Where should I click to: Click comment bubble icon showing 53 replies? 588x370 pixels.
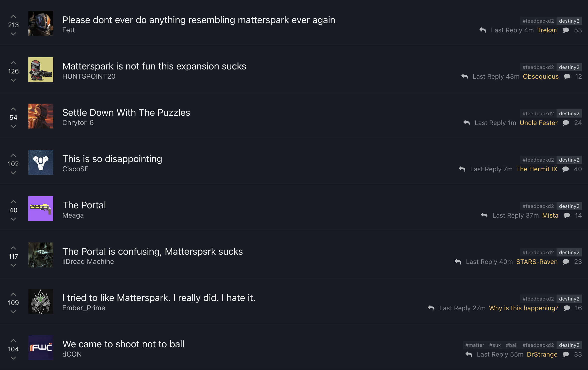tap(566, 30)
